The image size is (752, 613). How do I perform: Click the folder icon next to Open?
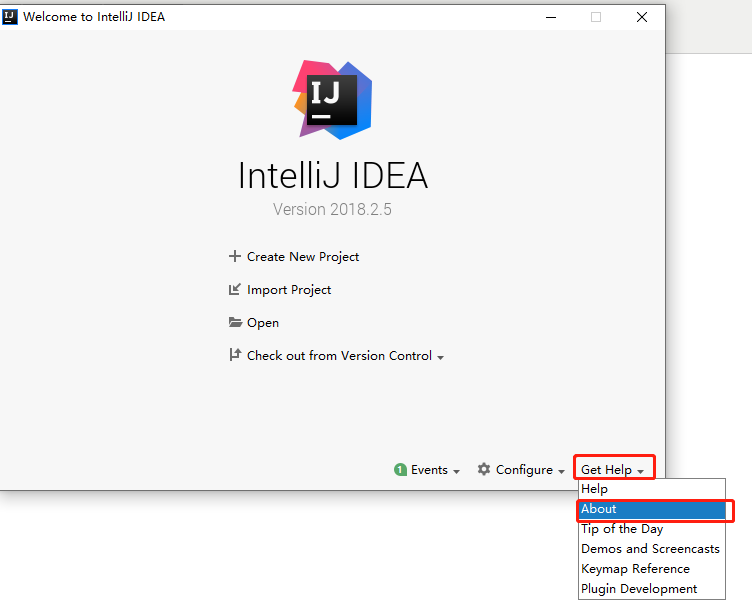click(x=235, y=323)
